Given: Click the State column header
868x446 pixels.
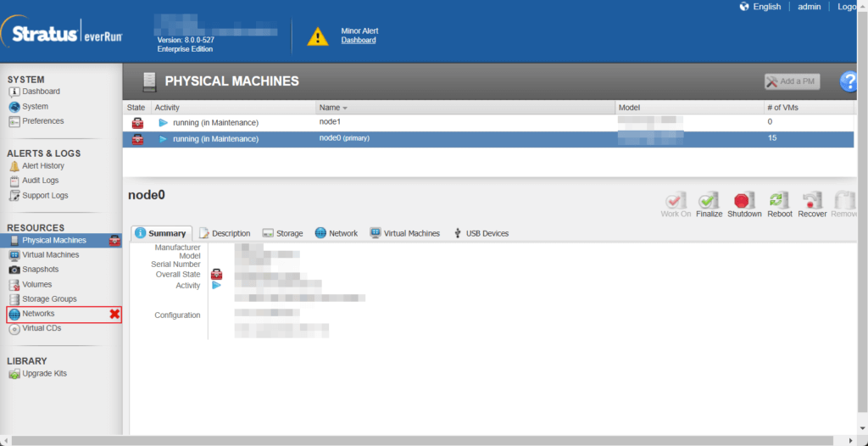Looking at the screenshot, I should click(x=136, y=108).
